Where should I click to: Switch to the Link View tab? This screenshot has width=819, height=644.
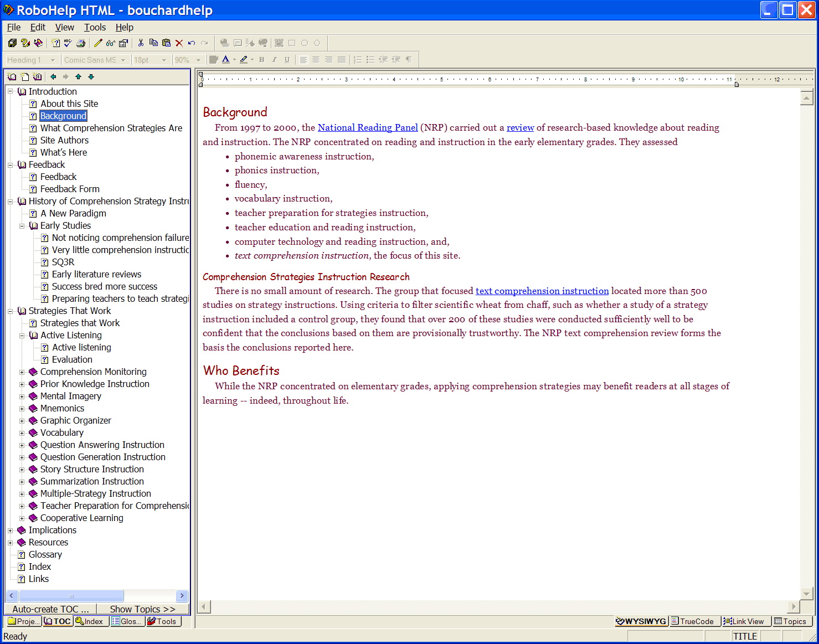tap(746, 621)
